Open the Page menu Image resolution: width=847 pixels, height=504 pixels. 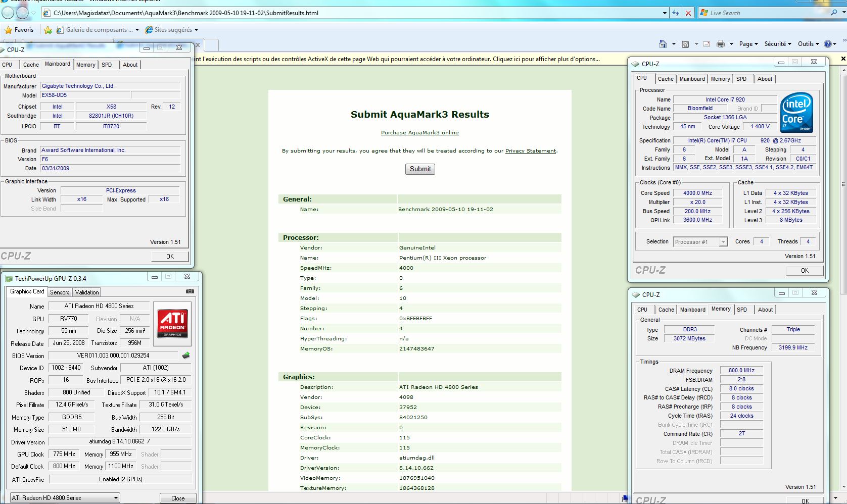[x=748, y=44]
